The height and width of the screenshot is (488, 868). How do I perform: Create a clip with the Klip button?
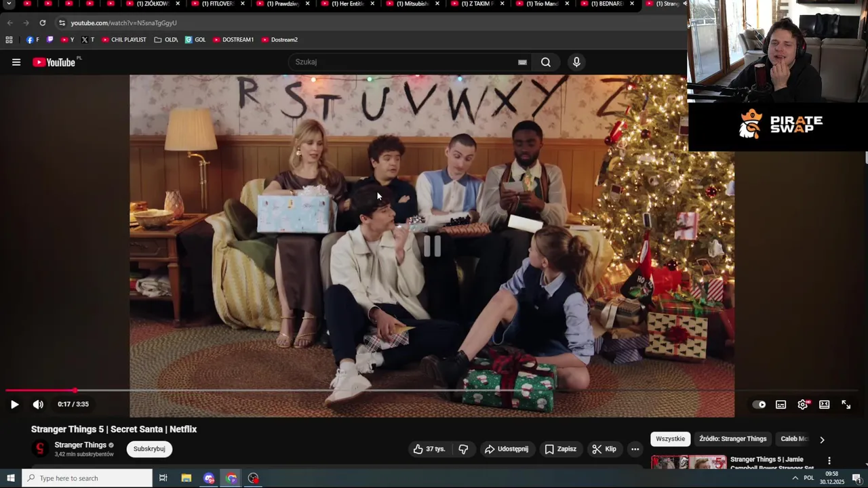point(604,449)
